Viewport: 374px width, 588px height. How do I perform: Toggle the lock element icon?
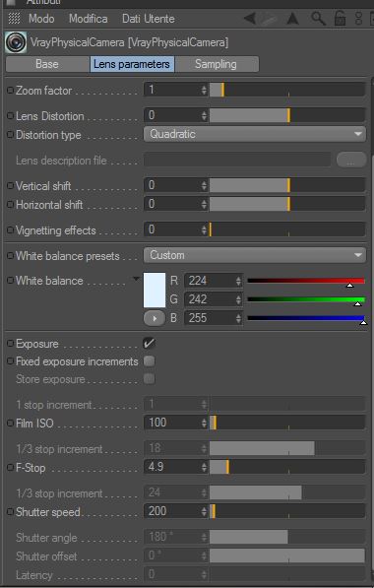click(340, 18)
